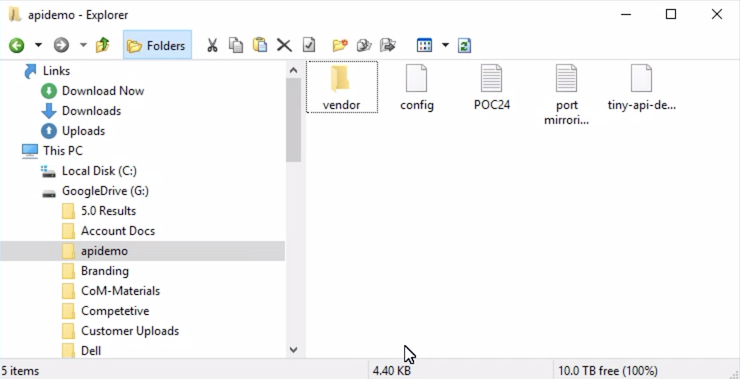The width and height of the screenshot is (740, 379).
Task: Maximize the Explorer window
Action: point(671,15)
